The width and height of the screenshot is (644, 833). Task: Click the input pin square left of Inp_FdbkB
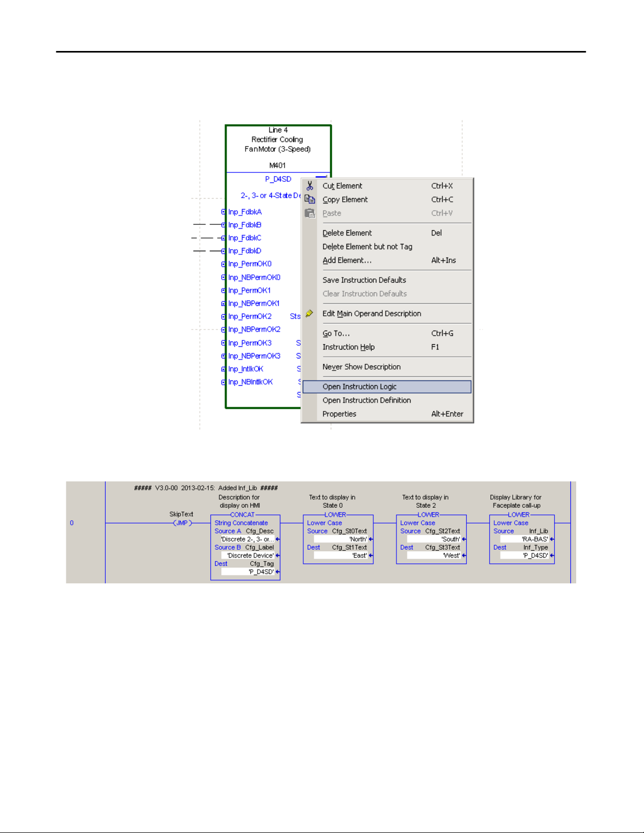223,225
